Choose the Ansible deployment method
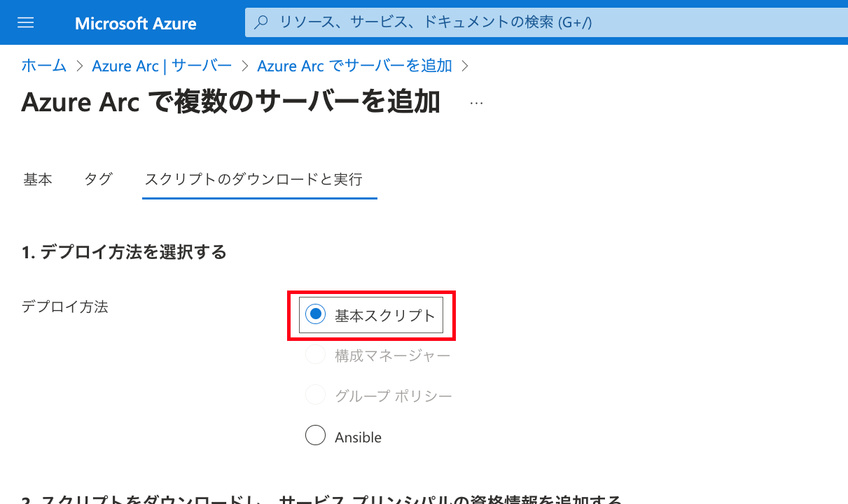The width and height of the screenshot is (848, 504). coord(316,437)
